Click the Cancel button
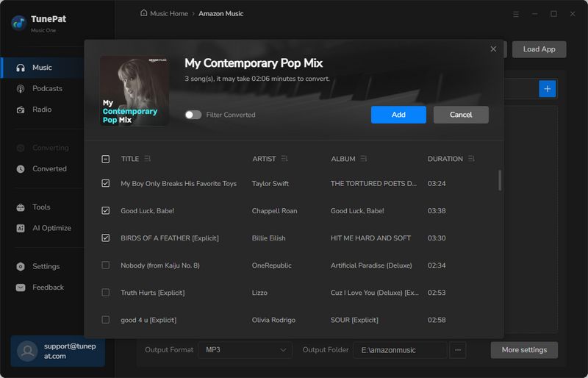 (x=461, y=115)
